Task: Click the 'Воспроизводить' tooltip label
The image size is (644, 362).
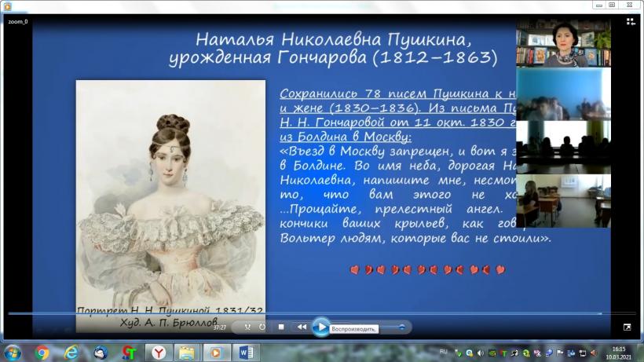Action: click(x=353, y=329)
